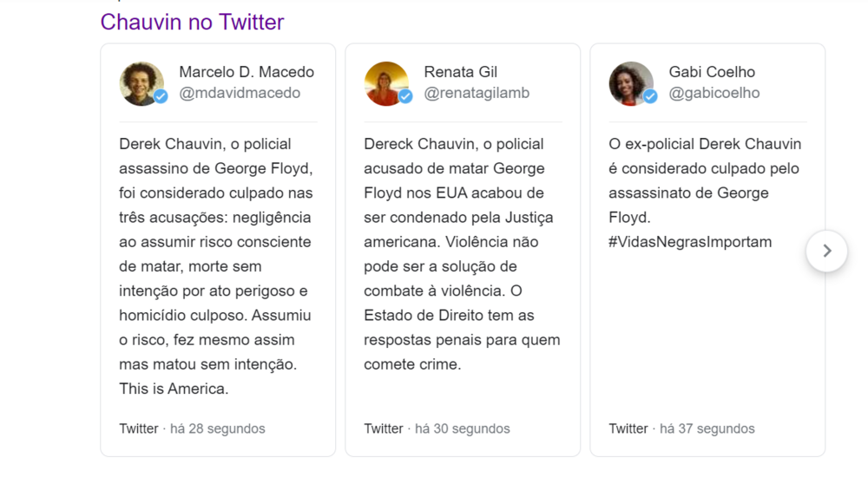The image size is (868, 497).
Task: Open the @mdavidmacedo handle
Action: (x=240, y=93)
